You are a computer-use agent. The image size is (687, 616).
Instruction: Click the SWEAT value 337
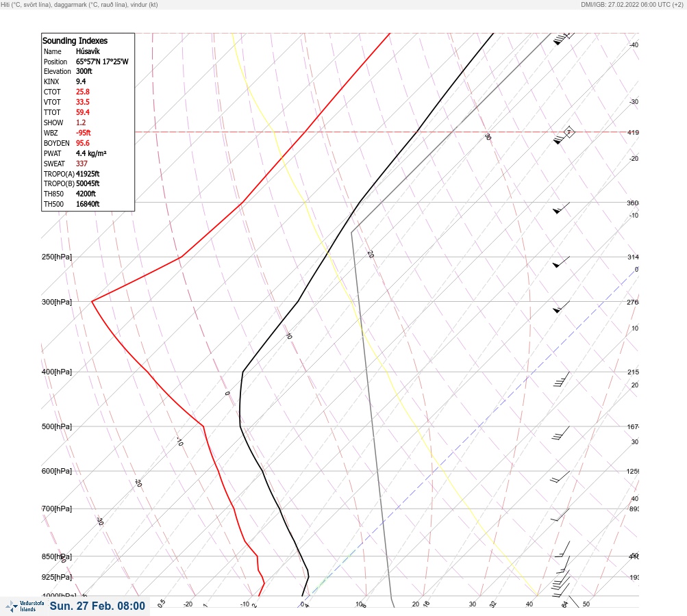click(82, 164)
